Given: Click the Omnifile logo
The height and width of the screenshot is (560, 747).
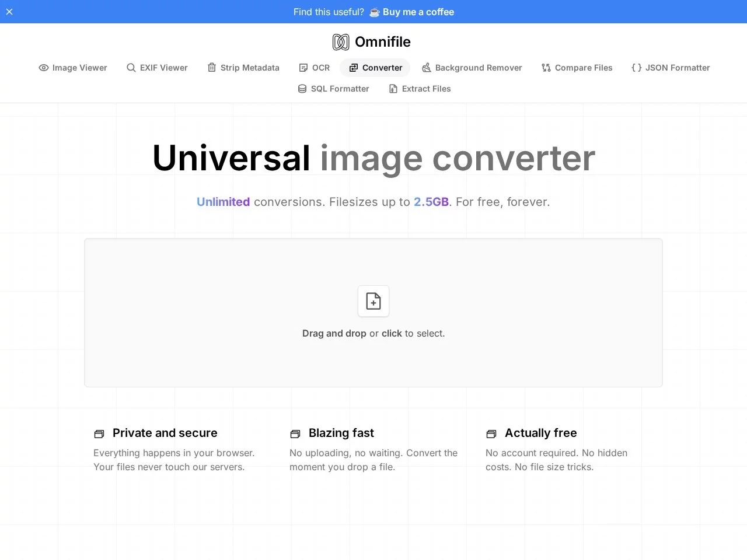Looking at the screenshot, I should 371,41.
